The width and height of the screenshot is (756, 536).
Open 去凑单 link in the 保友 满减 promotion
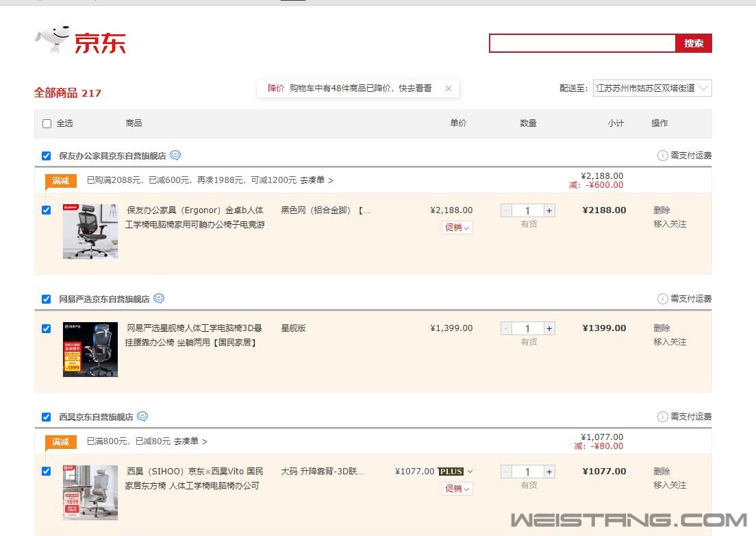(x=316, y=180)
